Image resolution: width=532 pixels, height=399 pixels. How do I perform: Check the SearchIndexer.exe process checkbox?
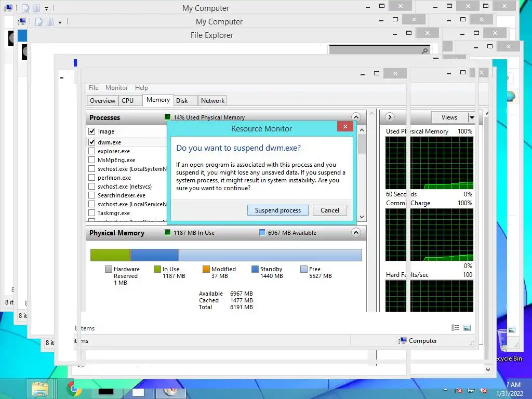pyautogui.click(x=91, y=195)
